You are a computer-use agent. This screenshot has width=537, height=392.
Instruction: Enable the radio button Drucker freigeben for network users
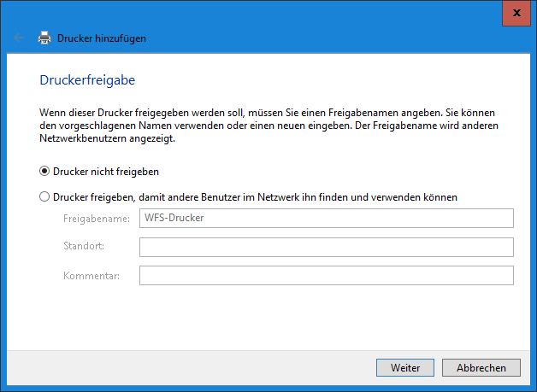pyautogui.click(x=44, y=196)
